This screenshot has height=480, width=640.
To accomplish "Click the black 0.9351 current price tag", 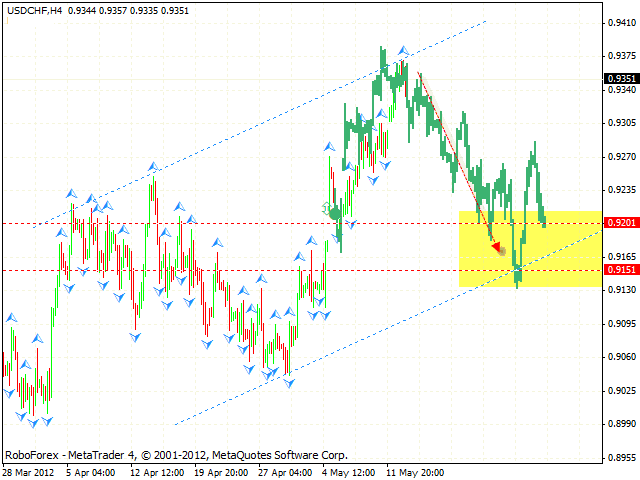I will (621, 79).
